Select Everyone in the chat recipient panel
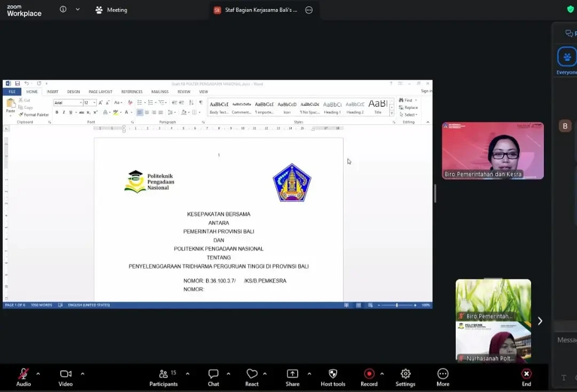The width and height of the screenshot is (577, 392). tap(567, 61)
